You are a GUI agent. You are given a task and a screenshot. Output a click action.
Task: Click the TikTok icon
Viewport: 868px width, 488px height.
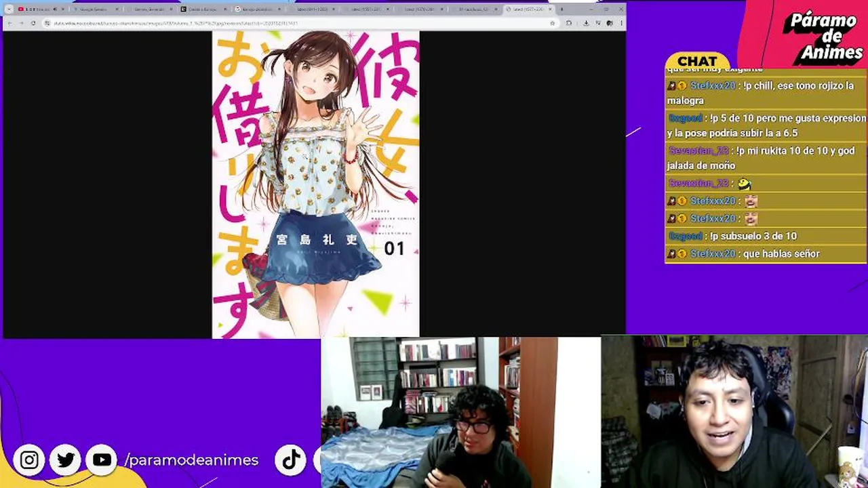click(x=291, y=460)
